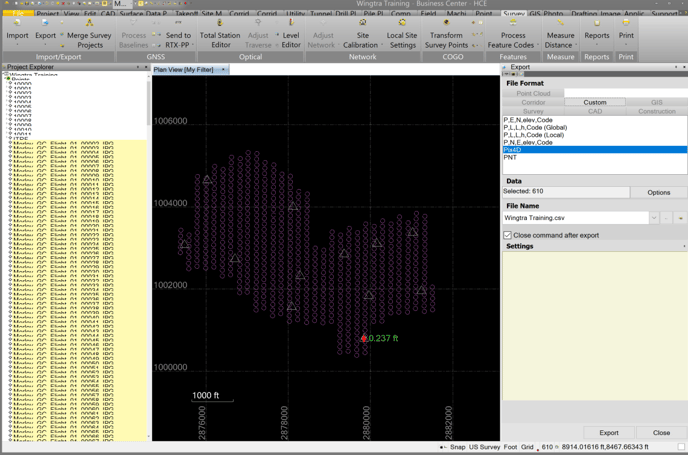688x455 pixels.
Task: Click the Export button at panel bottom
Action: 608,433
